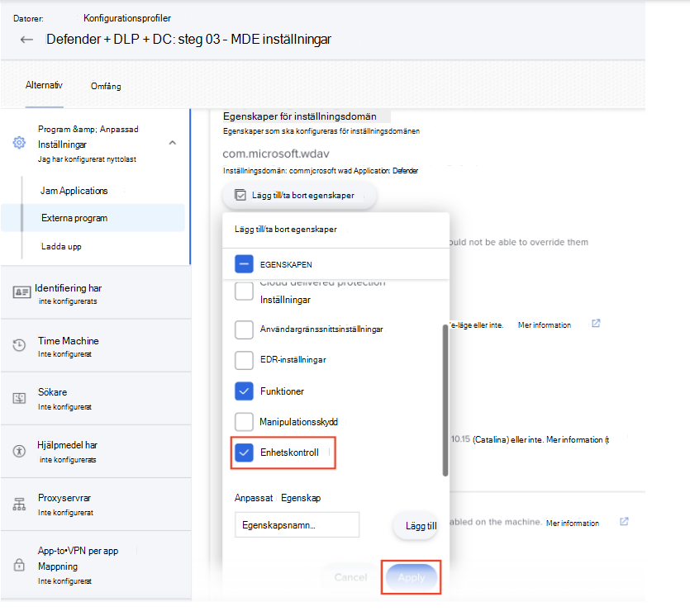Click the gear icon for Program & Anpassad Inställningar
The width and height of the screenshot is (690, 616).
19,143
